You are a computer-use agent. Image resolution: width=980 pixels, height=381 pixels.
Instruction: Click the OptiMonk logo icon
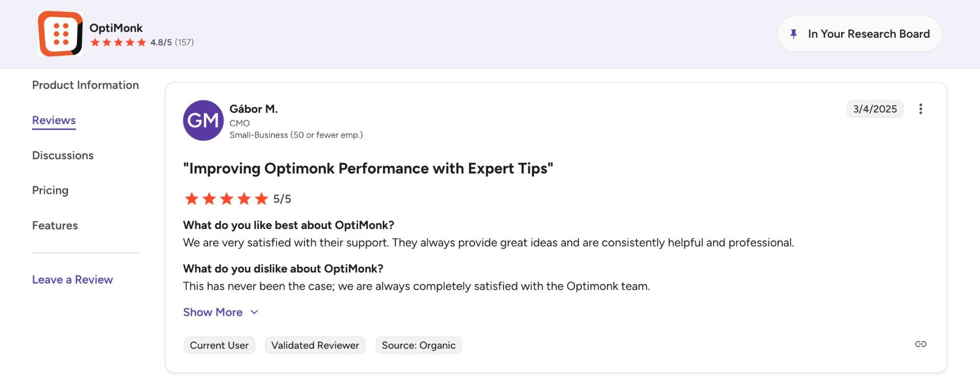click(x=60, y=34)
